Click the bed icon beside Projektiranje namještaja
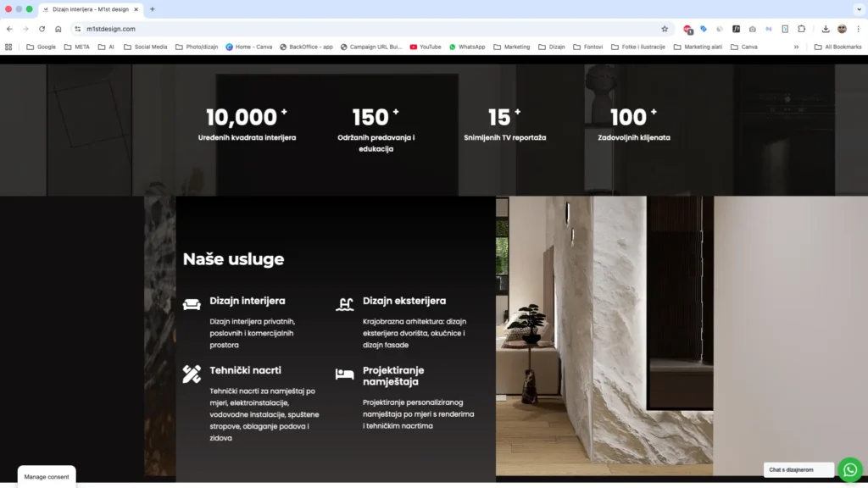Image resolution: width=868 pixels, height=488 pixels. point(344,373)
